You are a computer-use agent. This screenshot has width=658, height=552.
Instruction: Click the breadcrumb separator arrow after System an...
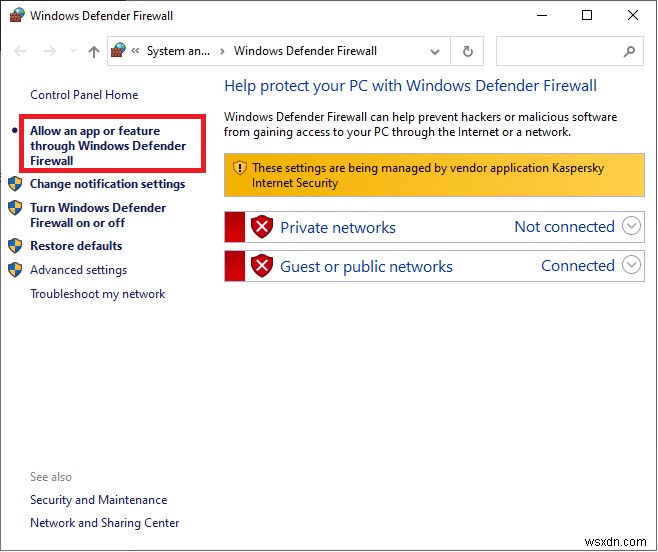[x=222, y=52]
